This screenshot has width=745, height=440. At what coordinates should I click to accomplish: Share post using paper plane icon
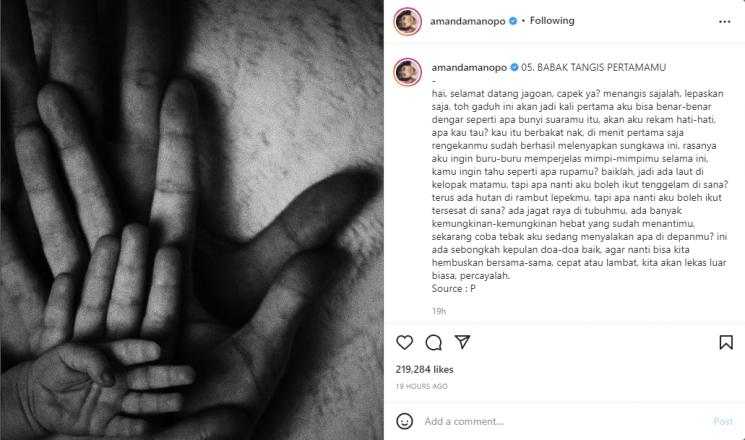pos(462,342)
